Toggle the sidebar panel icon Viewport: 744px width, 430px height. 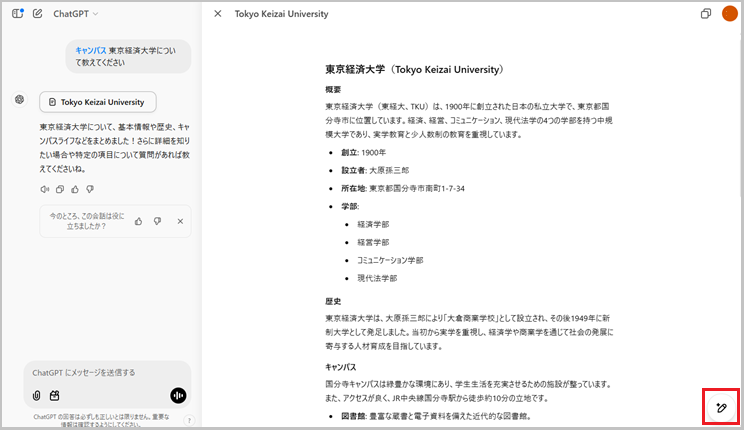click(18, 14)
